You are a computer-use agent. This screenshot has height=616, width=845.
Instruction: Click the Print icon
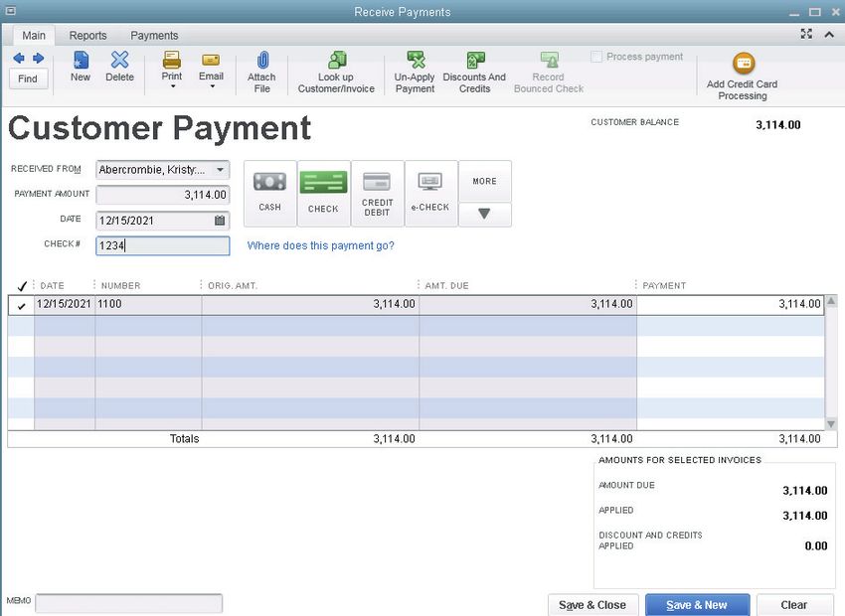click(172, 61)
